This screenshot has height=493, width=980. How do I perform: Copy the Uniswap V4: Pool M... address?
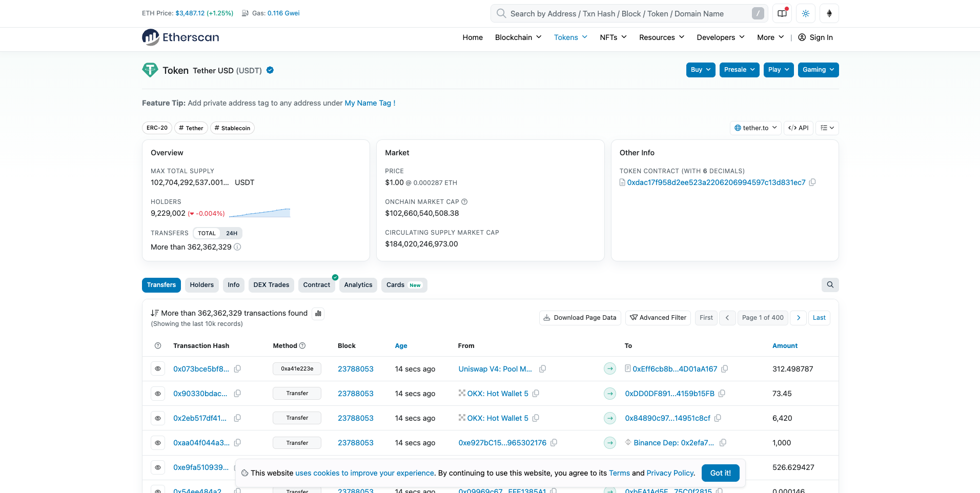pyautogui.click(x=542, y=369)
